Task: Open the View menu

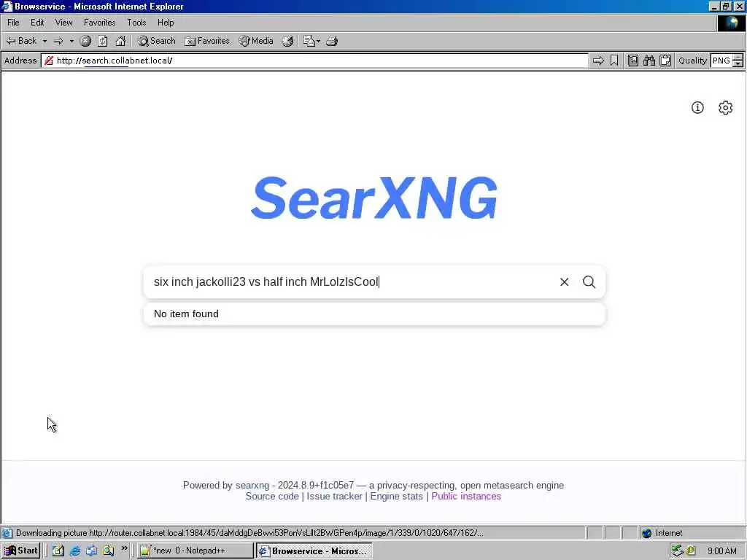Action: tap(64, 23)
